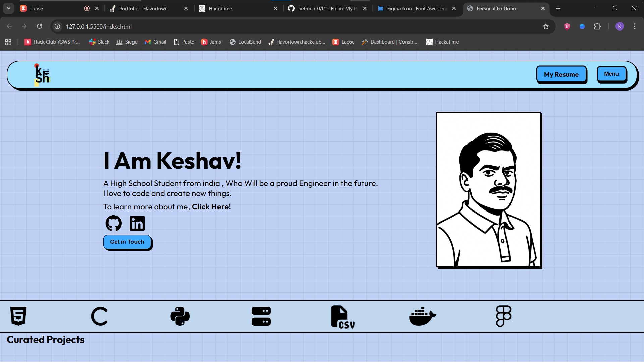Click the server database icon

pos(261,316)
